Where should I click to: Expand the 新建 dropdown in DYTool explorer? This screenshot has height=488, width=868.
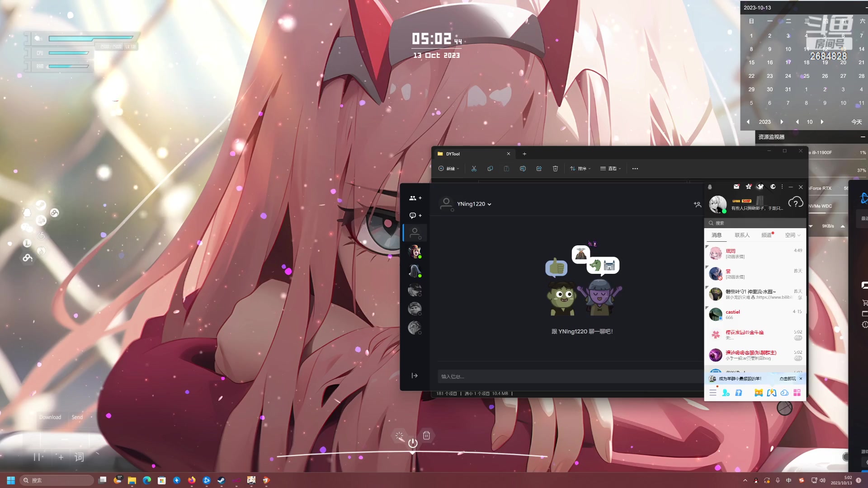449,169
